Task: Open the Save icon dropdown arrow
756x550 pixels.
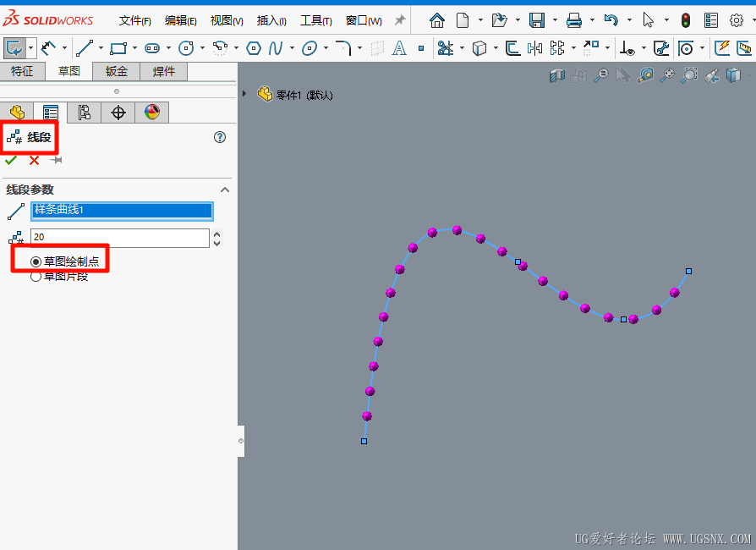Action: tap(555, 20)
